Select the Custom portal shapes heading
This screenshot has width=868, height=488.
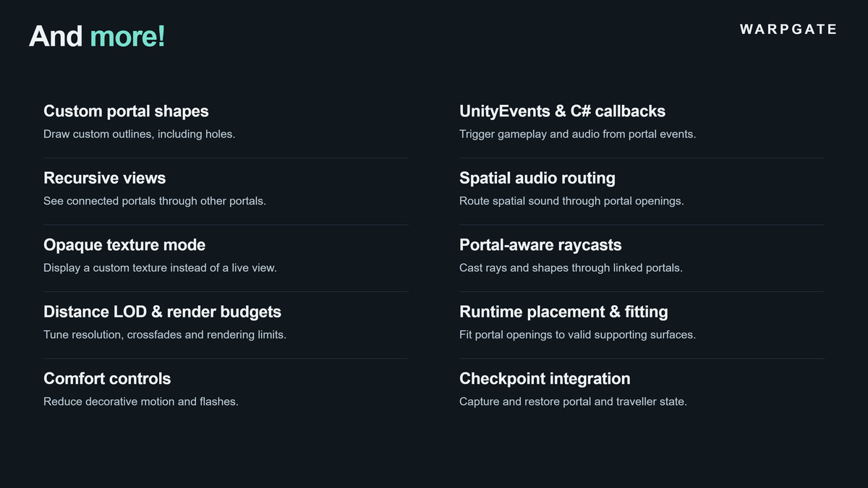(x=126, y=111)
